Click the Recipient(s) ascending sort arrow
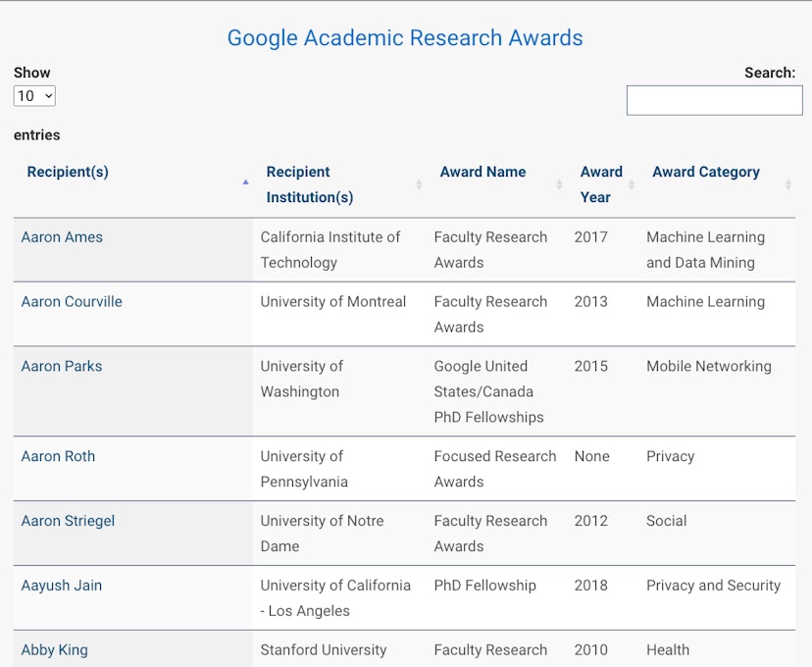The image size is (812, 667). coord(245,181)
